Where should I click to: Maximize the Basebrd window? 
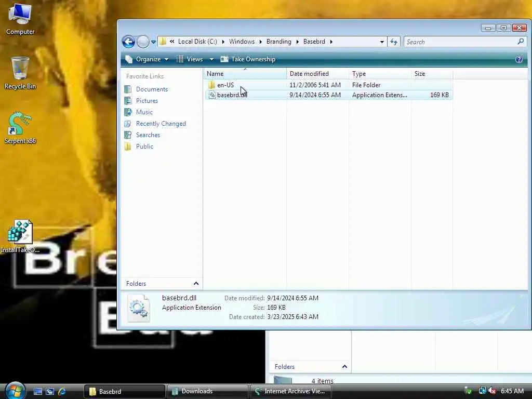coord(503,28)
